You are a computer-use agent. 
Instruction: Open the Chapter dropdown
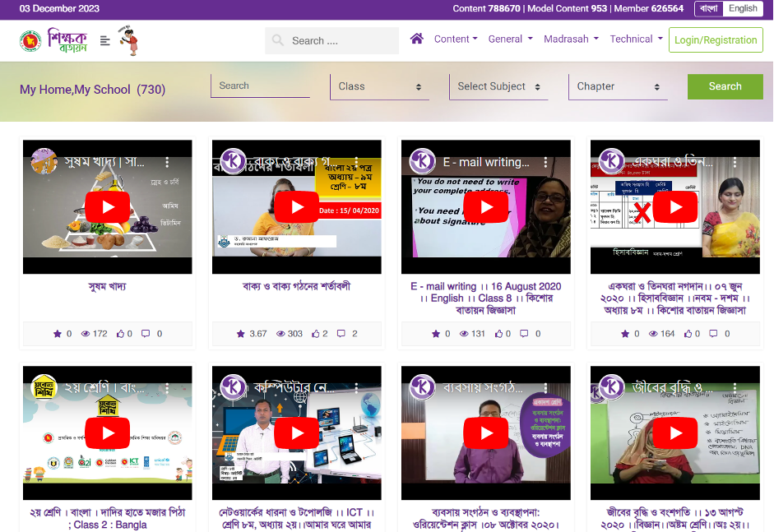(618, 86)
